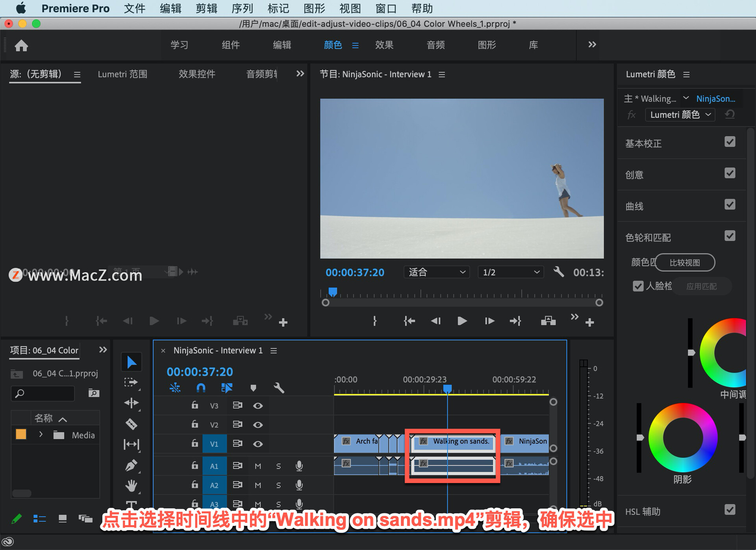The width and height of the screenshot is (756, 550).
Task: Go to Out point in Program monitor
Action: [x=515, y=321]
